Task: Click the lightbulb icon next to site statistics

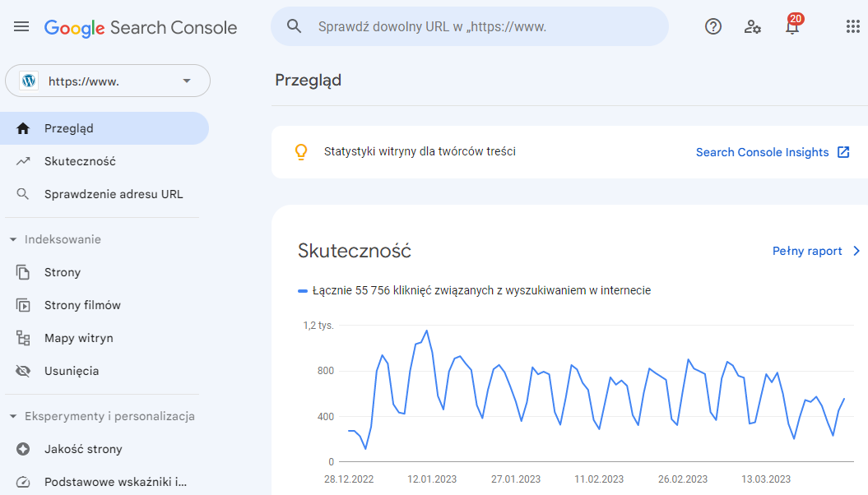Action: [x=301, y=152]
